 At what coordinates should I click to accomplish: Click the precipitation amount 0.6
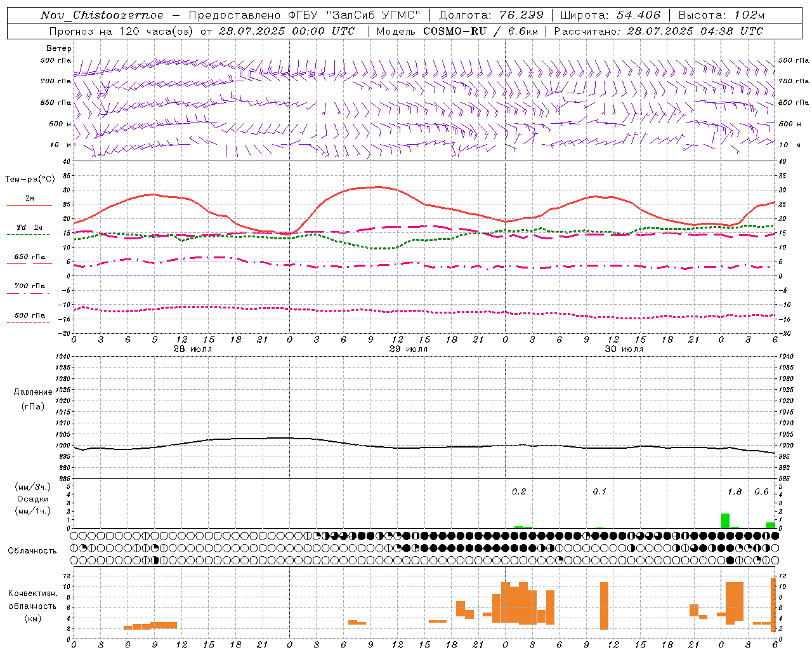(761, 491)
